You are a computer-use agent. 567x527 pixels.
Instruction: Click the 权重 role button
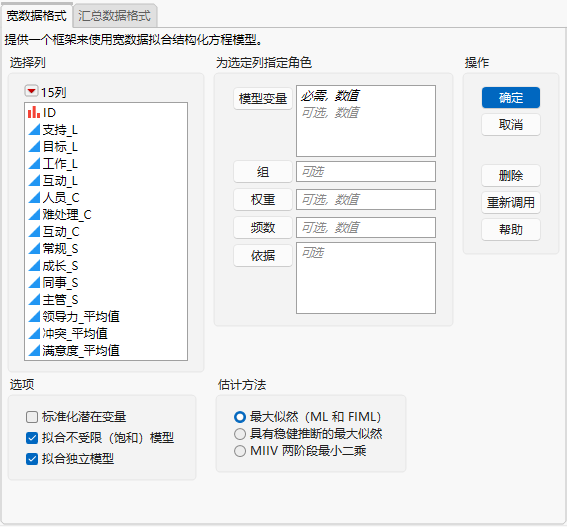[x=263, y=199]
